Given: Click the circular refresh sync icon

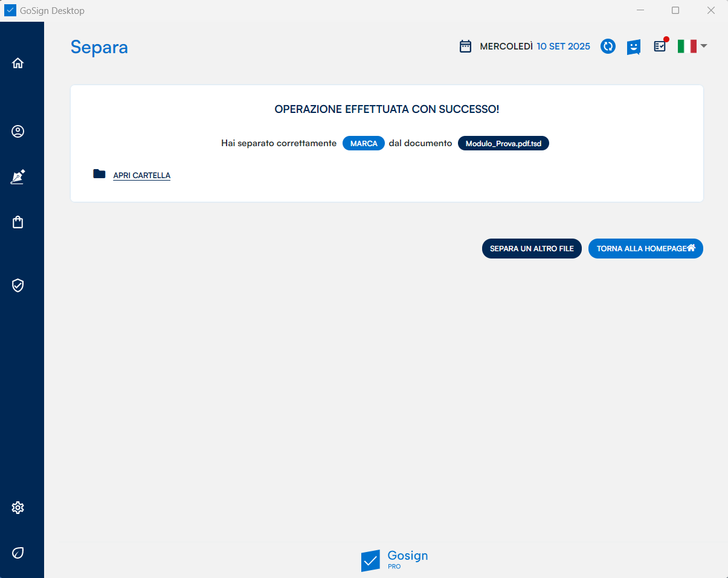Looking at the screenshot, I should [x=608, y=47].
